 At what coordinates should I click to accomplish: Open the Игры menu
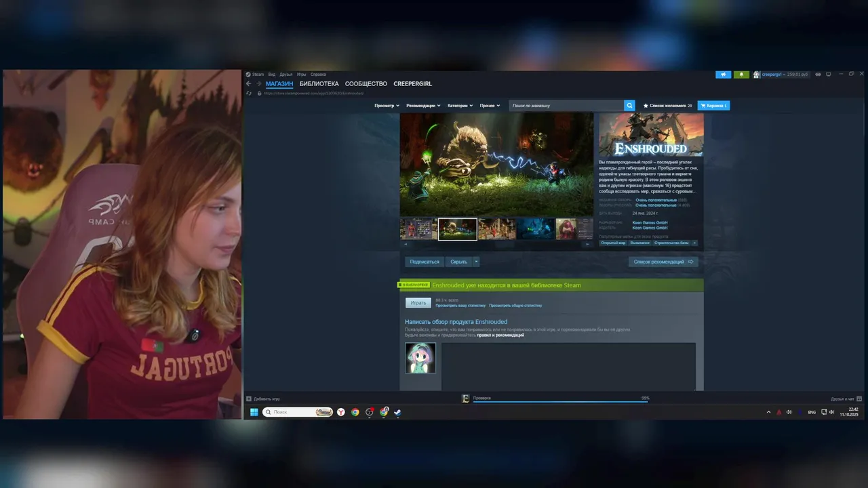click(301, 75)
